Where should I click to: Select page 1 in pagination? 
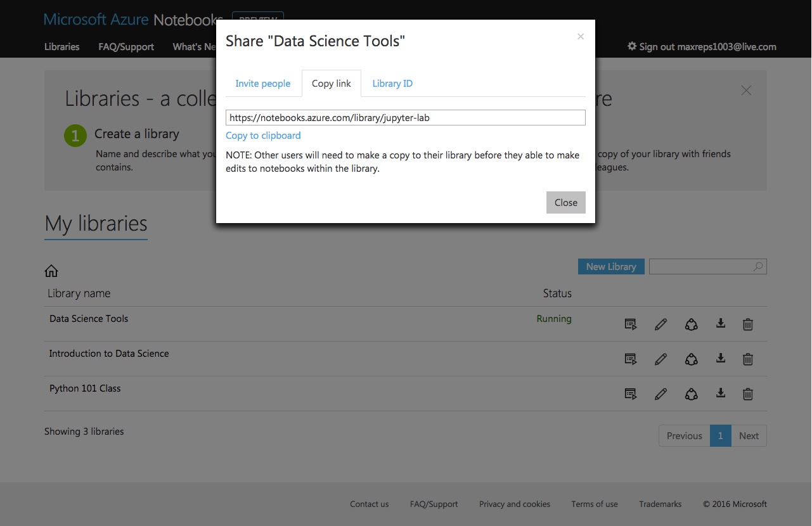[x=721, y=436]
